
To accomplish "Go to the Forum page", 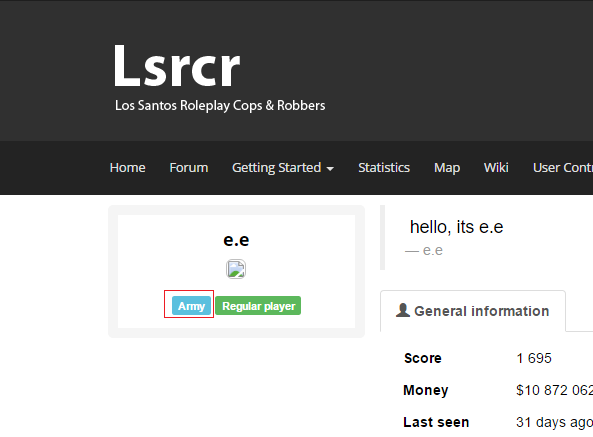I will coord(189,167).
